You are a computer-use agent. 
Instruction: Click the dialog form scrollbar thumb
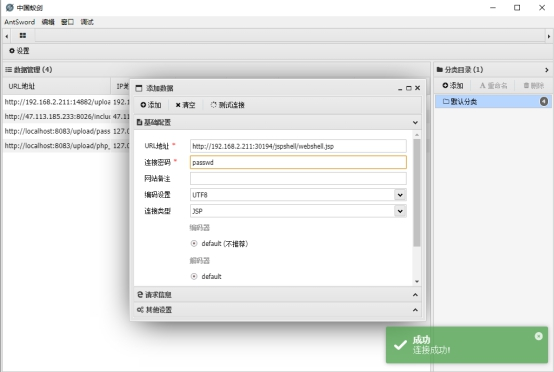[x=417, y=193]
